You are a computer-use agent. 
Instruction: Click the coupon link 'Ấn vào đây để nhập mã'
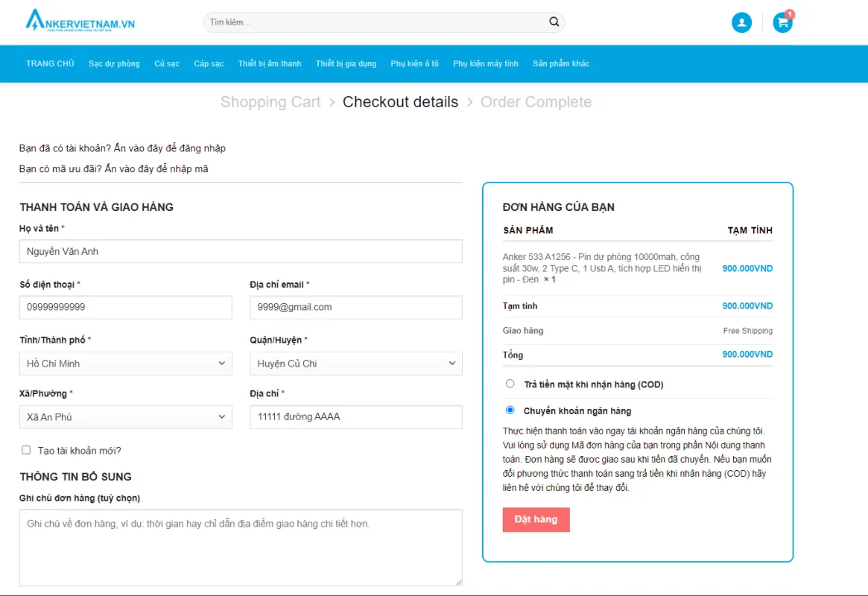tap(156, 169)
